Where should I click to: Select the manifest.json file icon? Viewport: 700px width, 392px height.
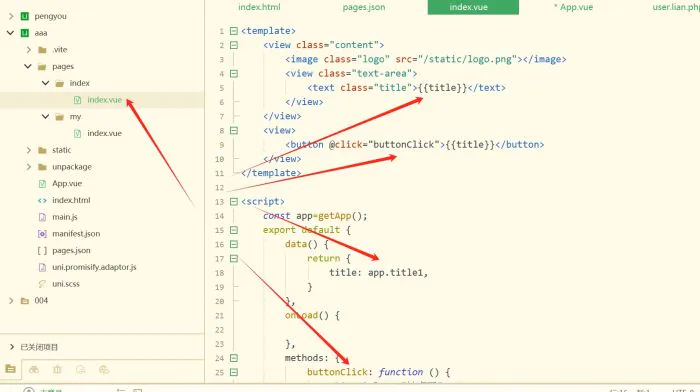[42, 234]
